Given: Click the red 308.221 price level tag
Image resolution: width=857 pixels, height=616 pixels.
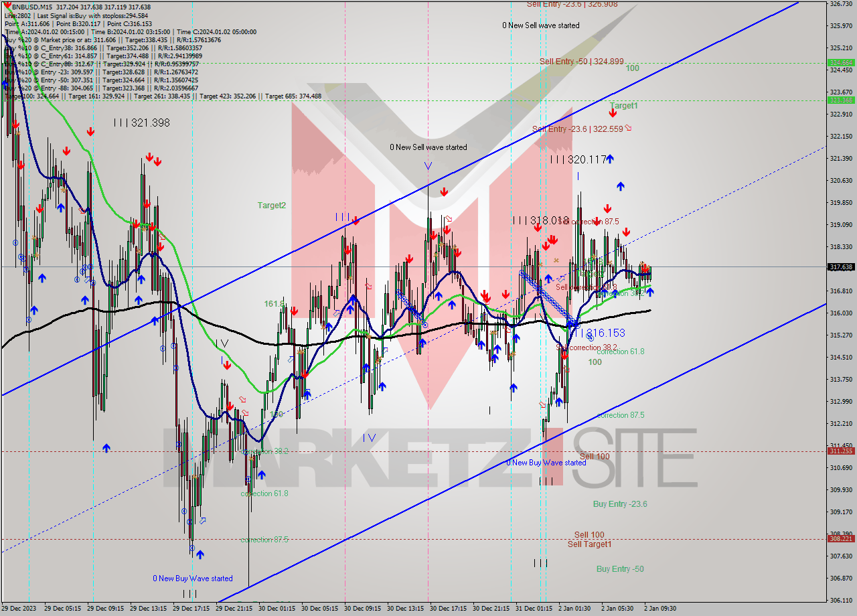Looking at the screenshot, I should pos(841,538).
